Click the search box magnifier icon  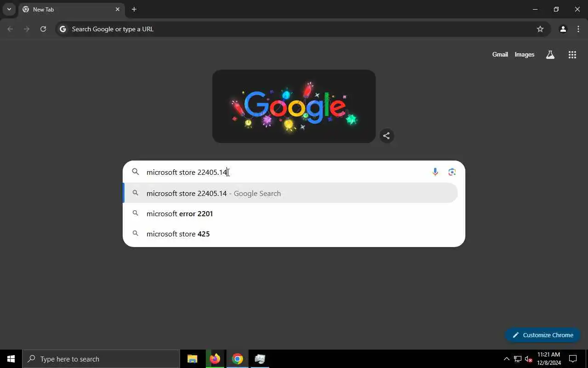(136, 172)
